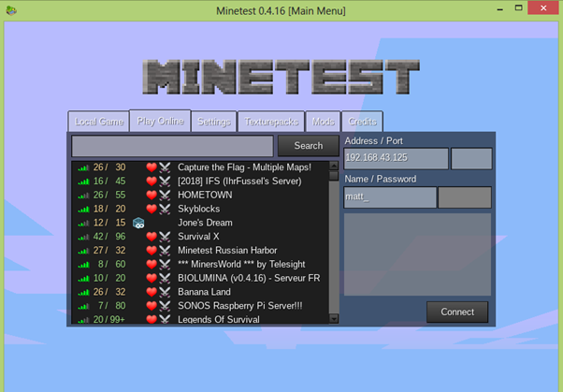The image size is (563, 392).
Task: Select the Minetest Russian Harbor server
Action: pyautogui.click(x=200, y=251)
